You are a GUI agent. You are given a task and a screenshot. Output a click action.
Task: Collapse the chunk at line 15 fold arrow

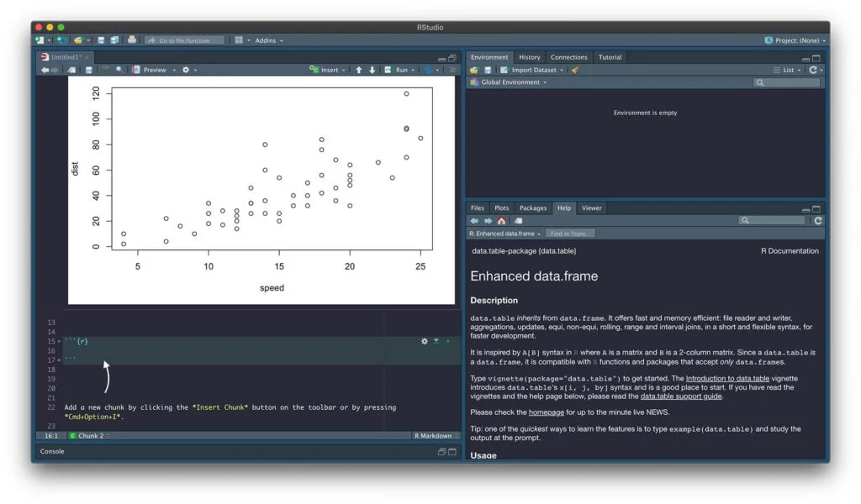click(60, 342)
